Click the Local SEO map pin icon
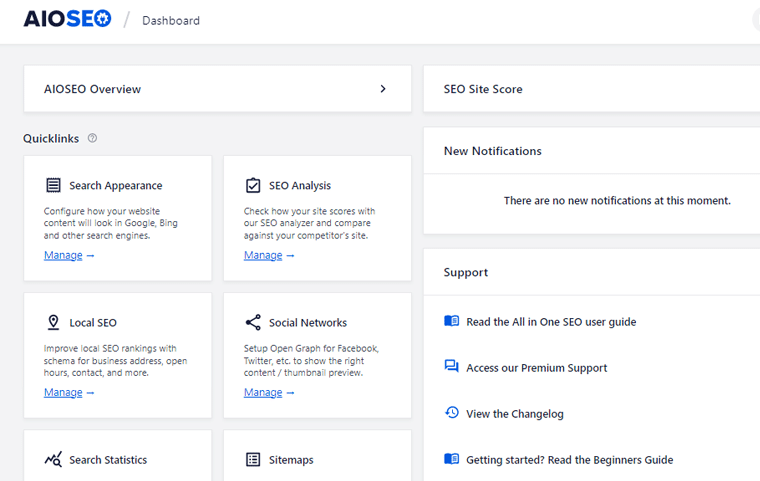This screenshot has height=481, width=760. pos(53,322)
